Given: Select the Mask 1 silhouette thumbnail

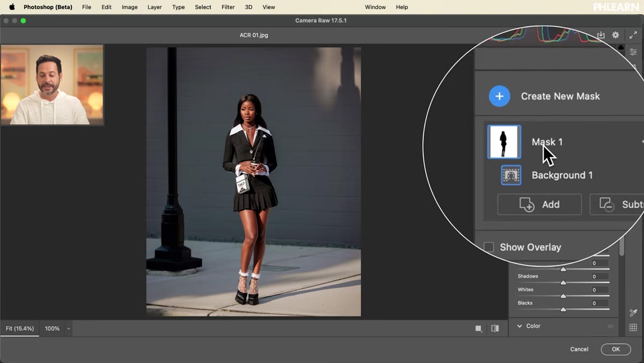Looking at the screenshot, I should point(504,142).
